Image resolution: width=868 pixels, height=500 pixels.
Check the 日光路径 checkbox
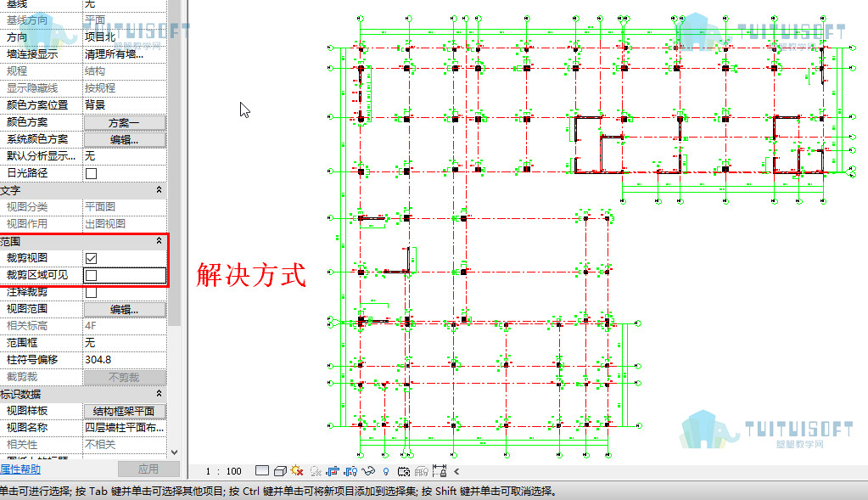pos(92,173)
